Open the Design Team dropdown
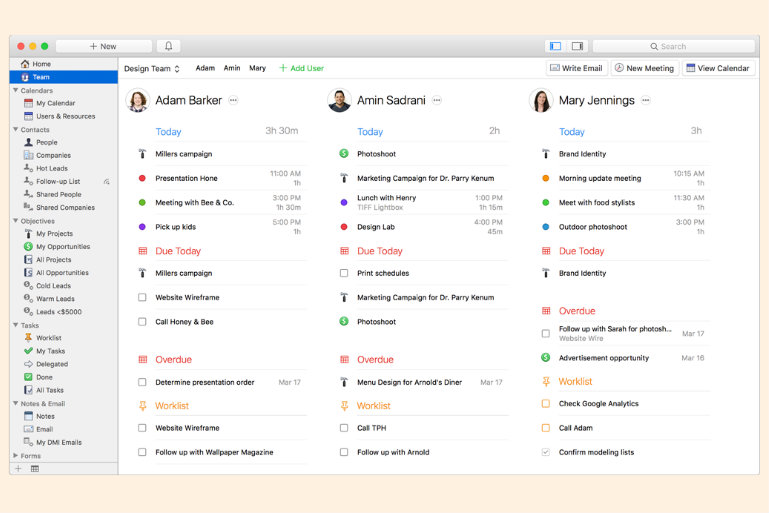This screenshot has height=513, width=769. [152, 68]
